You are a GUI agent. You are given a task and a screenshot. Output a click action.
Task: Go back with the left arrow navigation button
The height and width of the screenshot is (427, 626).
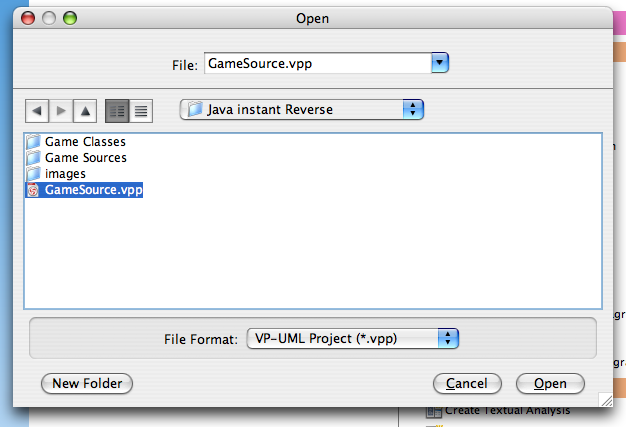pos(37,111)
